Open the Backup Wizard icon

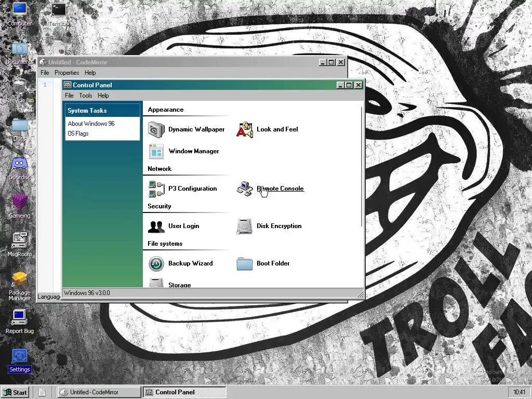coord(156,263)
